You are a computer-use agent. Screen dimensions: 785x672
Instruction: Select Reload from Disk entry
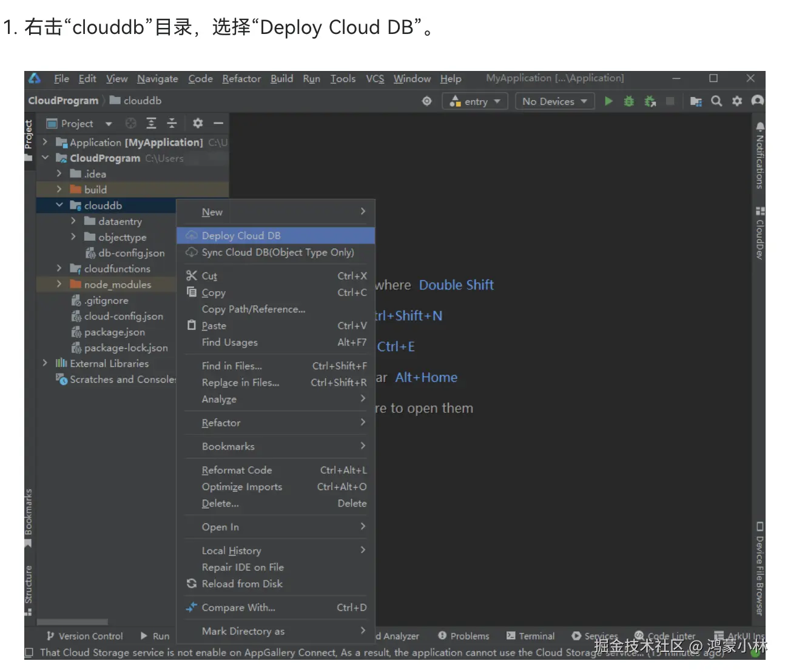click(x=276, y=583)
